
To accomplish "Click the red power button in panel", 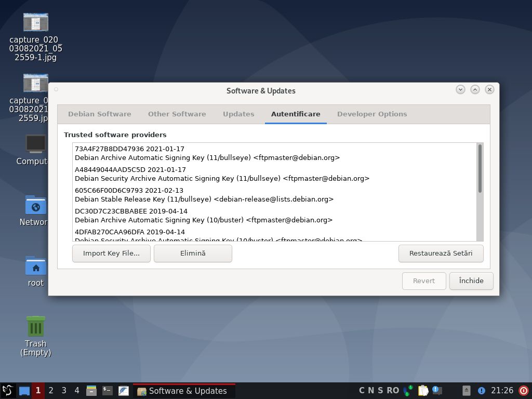I will (x=524, y=391).
